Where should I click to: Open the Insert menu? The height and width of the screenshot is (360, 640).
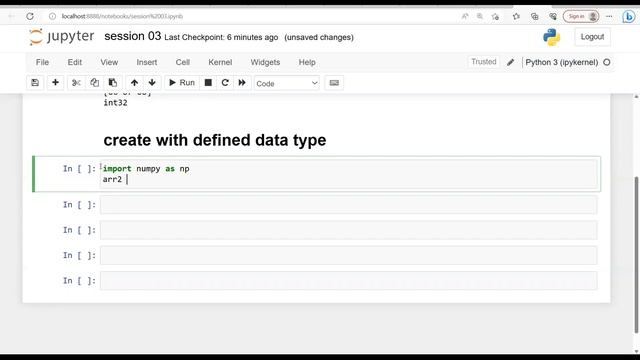147,62
